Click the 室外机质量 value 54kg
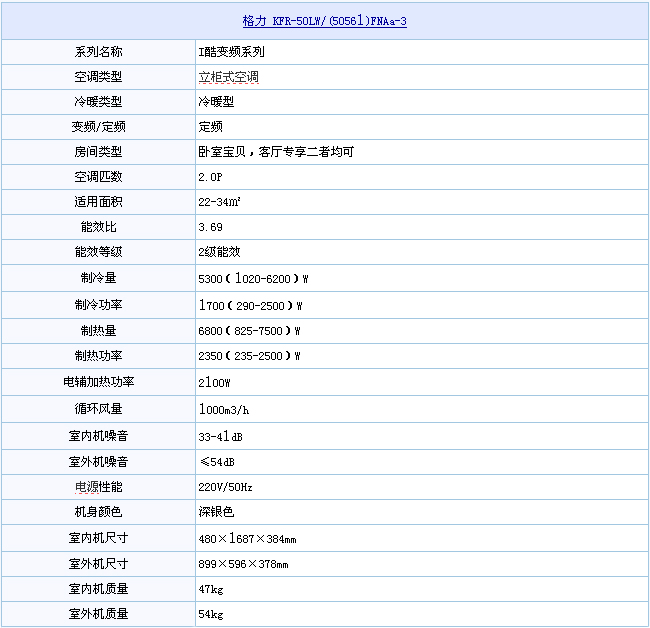This screenshot has width=650, height=628. point(211,614)
